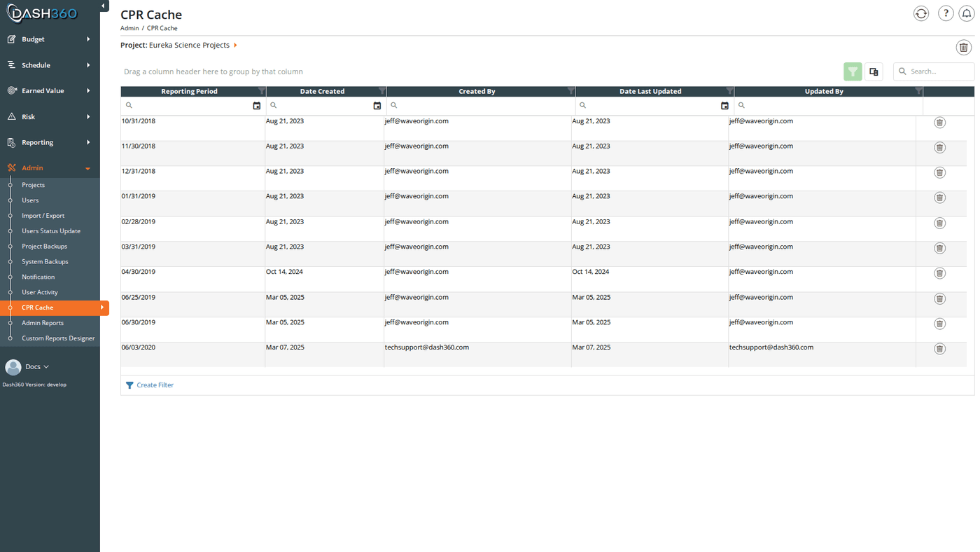Open the search operator menu in the Updated By filter
Image resolution: width=980 pixels, height=552 pixels.
pos(742,106)
